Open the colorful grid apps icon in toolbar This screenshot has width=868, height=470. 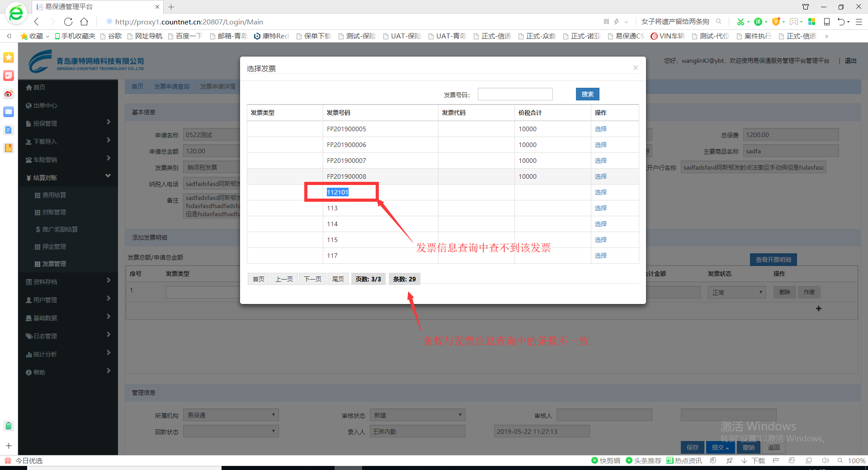point(812,22)
